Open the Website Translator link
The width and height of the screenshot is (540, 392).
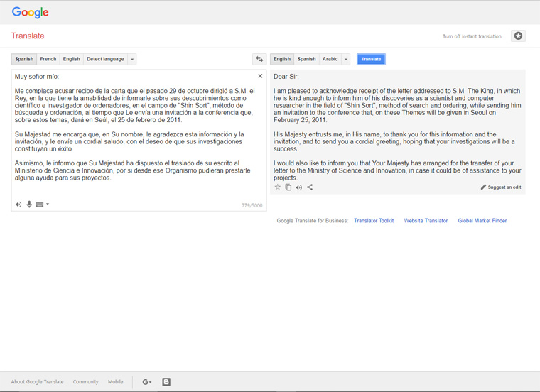(x=426, y=221)
